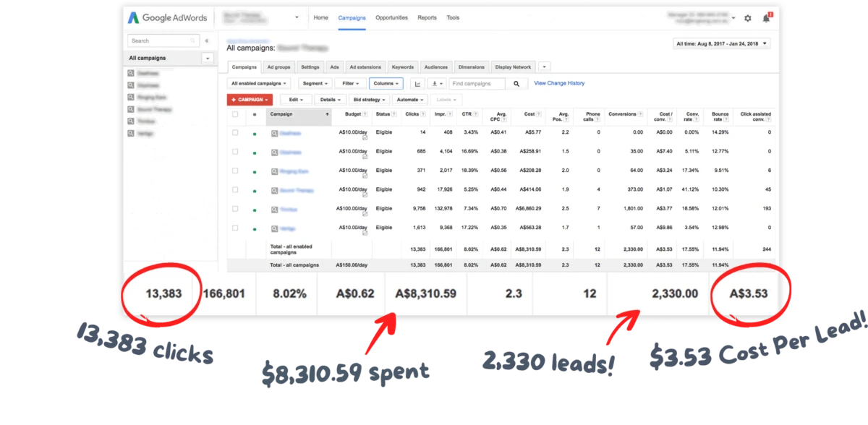The image size is (868, 425).
Task: Select the campaign row with 14 clicks
Action: coord(235,132)
